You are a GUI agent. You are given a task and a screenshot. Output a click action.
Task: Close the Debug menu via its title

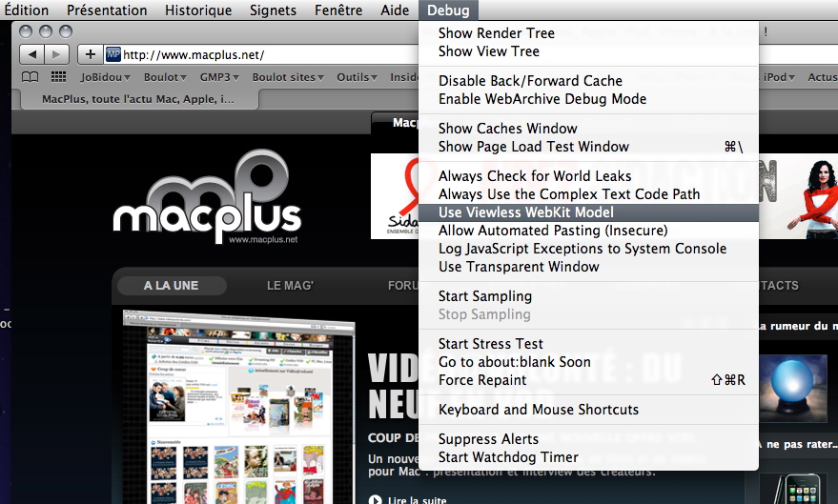click(448, 10)
